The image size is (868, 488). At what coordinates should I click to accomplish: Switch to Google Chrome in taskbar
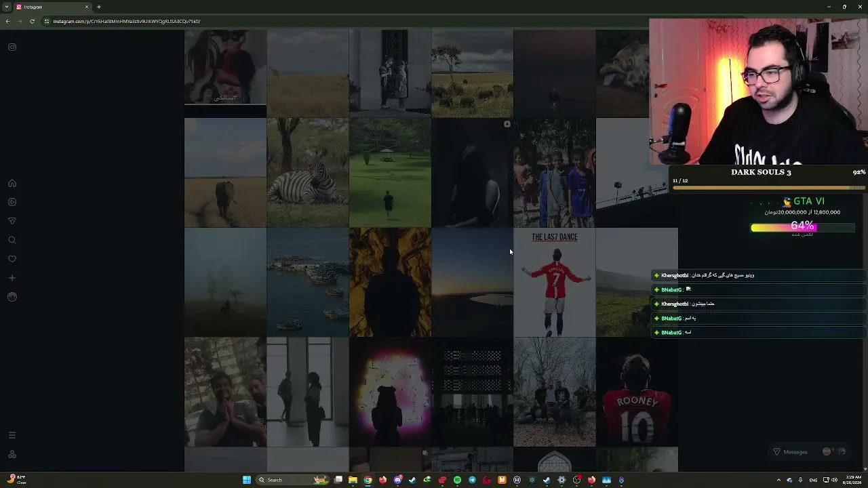(x=368, y=480)
